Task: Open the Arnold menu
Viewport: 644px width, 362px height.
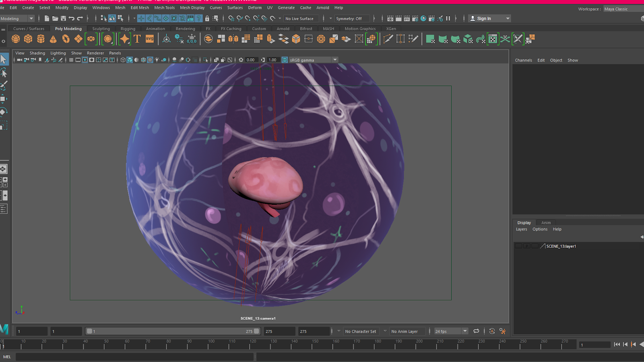Action: tap(323, 8)
